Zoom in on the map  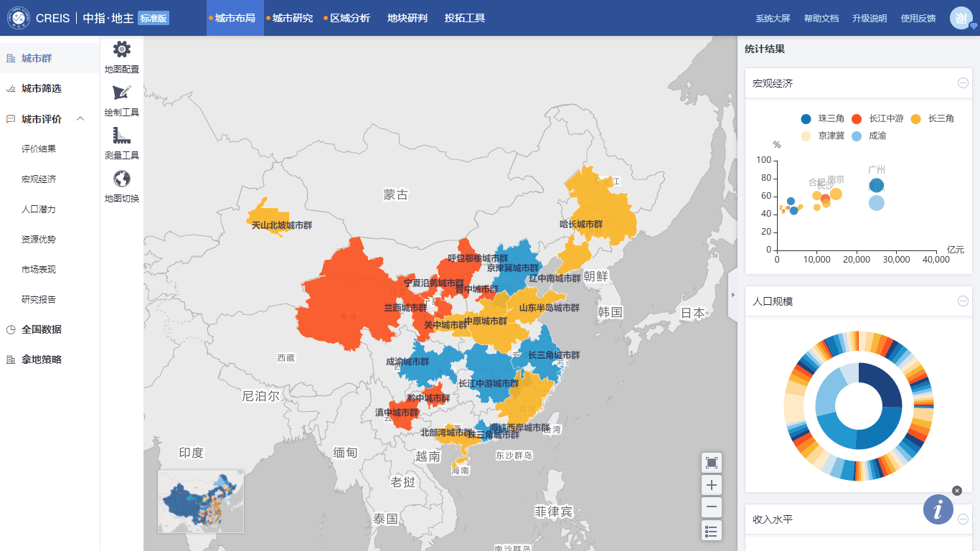click(x=712, y=485)
